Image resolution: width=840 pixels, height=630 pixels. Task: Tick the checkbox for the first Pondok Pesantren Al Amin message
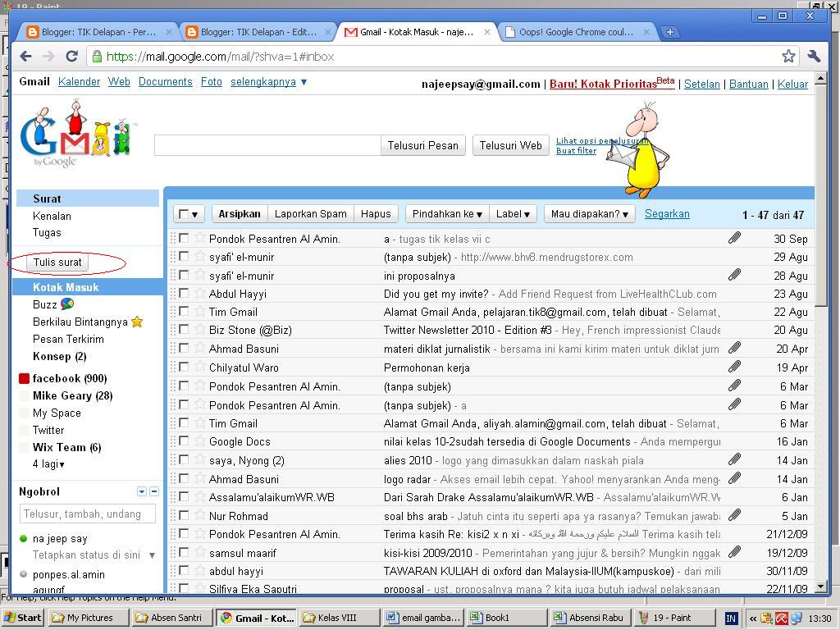pos(184,237)
